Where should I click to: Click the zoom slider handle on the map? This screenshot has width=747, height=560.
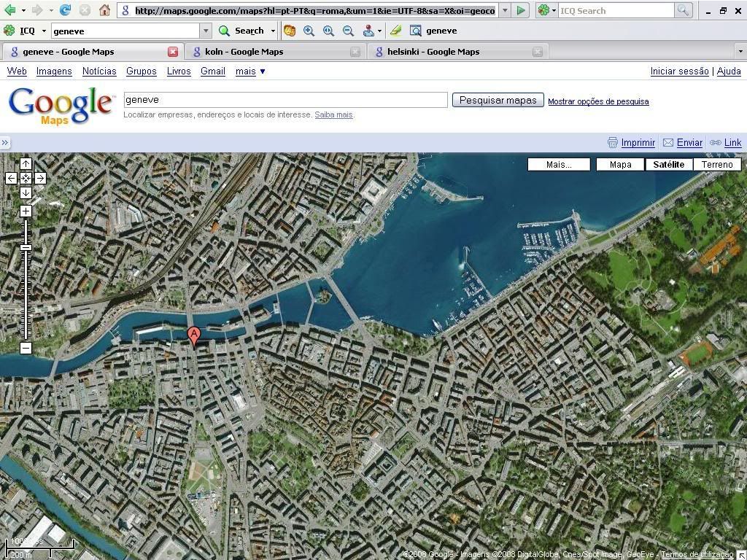click(26, 248)
